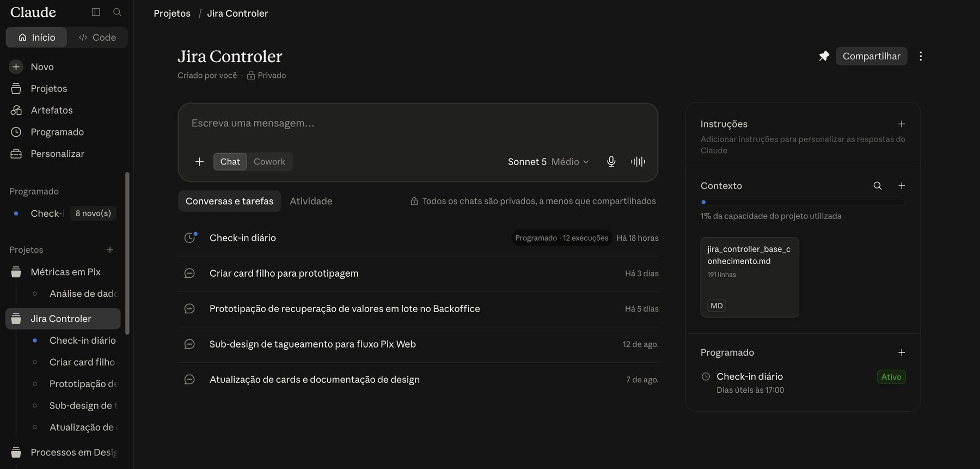The height and width of the screenshot is (469, 980).
Task: Click chat icon beside Prototipação de recuperação
Action: click(189, 309)
